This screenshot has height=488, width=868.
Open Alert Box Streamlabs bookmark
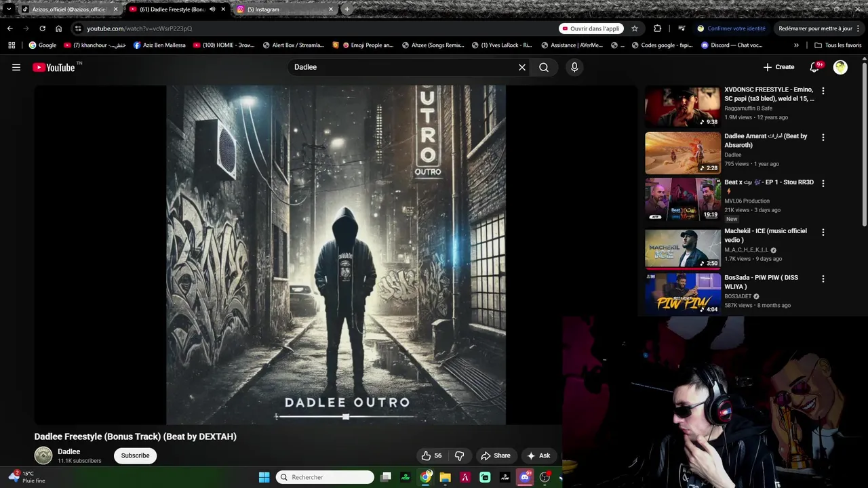click(294, 45)
